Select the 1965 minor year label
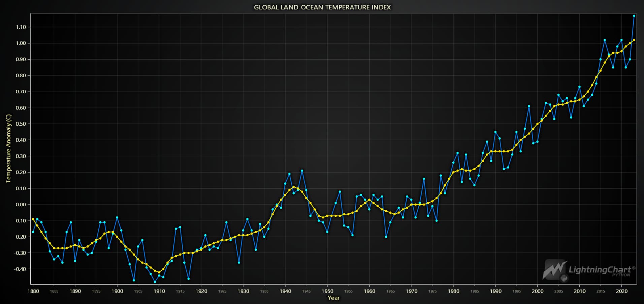 [390, 292]
